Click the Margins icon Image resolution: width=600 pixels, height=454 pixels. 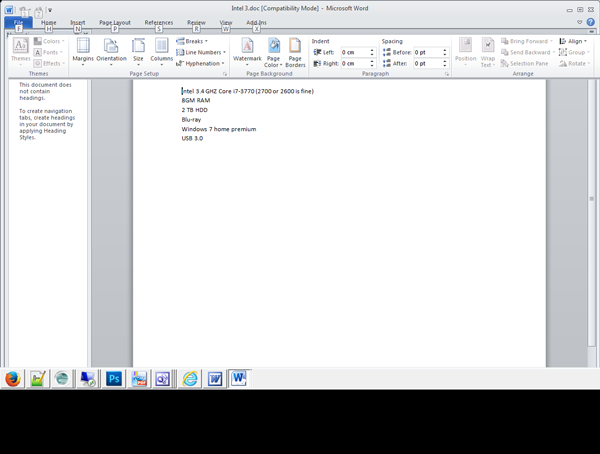click(x=83, y=51)
